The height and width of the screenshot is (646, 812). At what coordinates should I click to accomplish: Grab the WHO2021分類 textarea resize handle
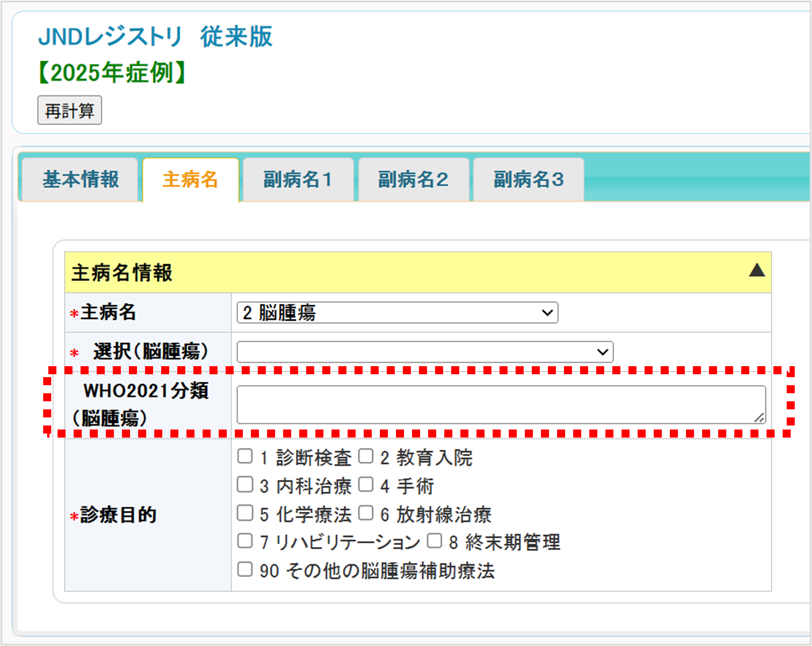760,418
